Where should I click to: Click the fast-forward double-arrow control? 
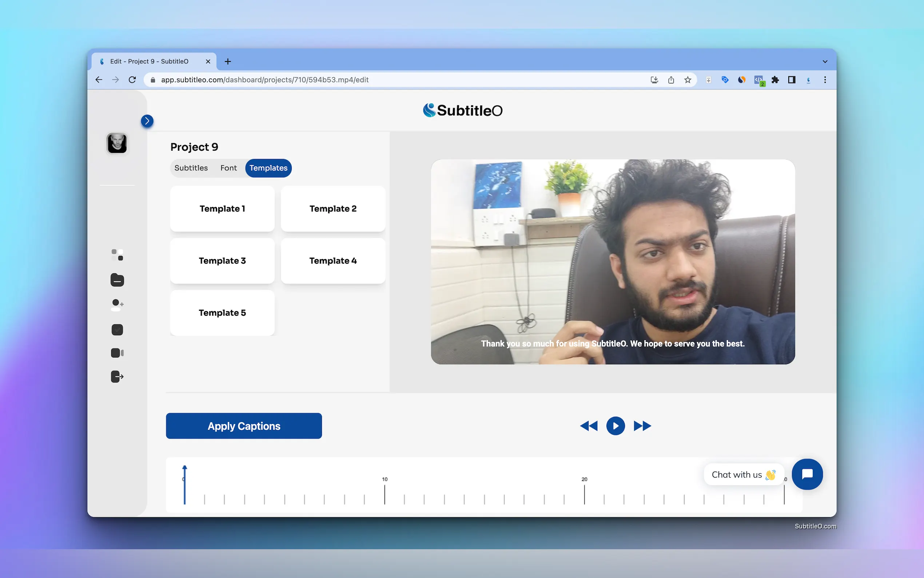point(642,426)
